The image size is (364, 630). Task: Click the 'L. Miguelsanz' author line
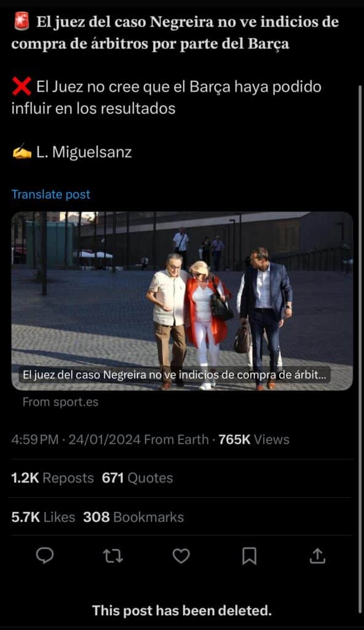[84, 153]
